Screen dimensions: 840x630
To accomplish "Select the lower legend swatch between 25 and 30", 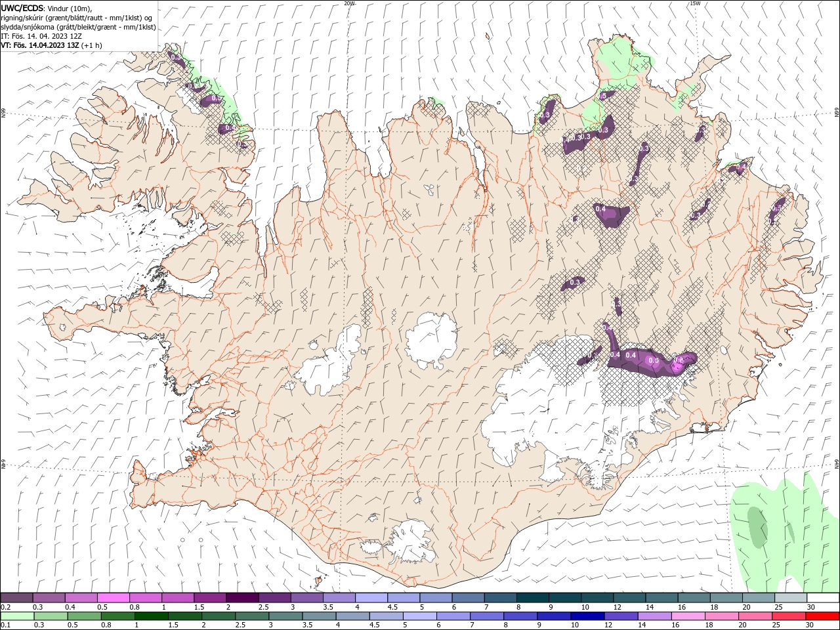I will (x=787, y=616).
